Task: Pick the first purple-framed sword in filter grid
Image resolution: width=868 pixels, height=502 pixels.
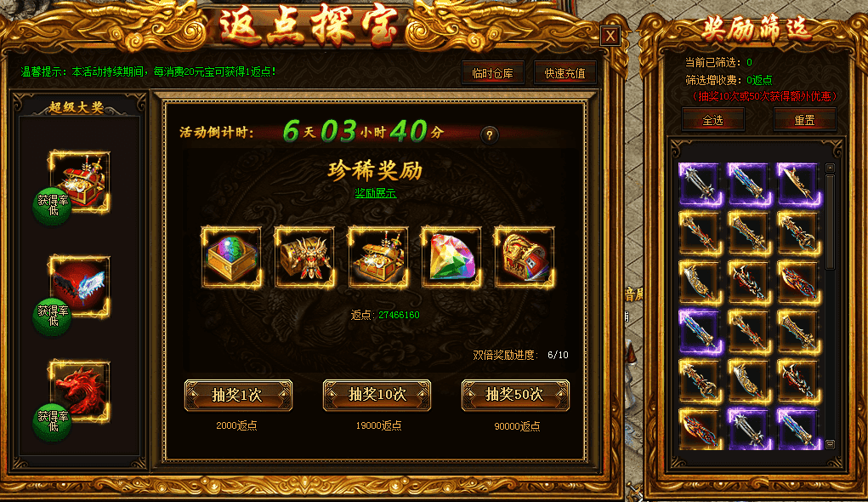Action: coord(700,184)
